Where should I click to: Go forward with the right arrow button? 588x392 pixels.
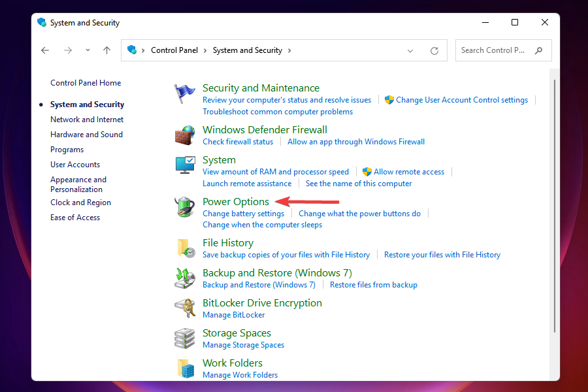pos(68,50)
